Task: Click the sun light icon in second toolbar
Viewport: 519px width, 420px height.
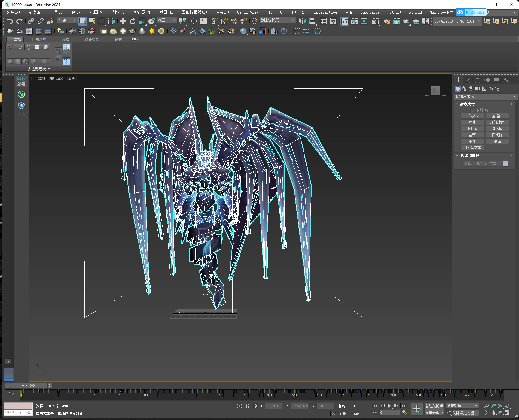Action: pyautogui.click(x=152, y=31)
